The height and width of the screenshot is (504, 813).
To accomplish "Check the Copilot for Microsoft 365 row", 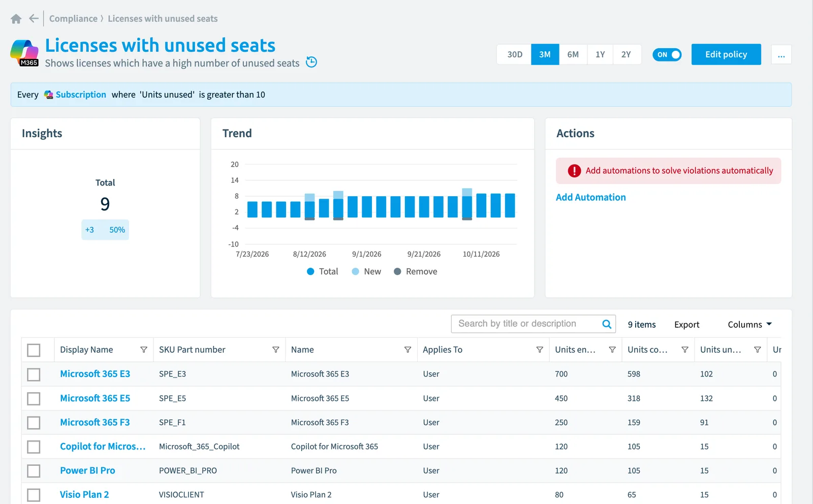I will [x=34, y=447].
